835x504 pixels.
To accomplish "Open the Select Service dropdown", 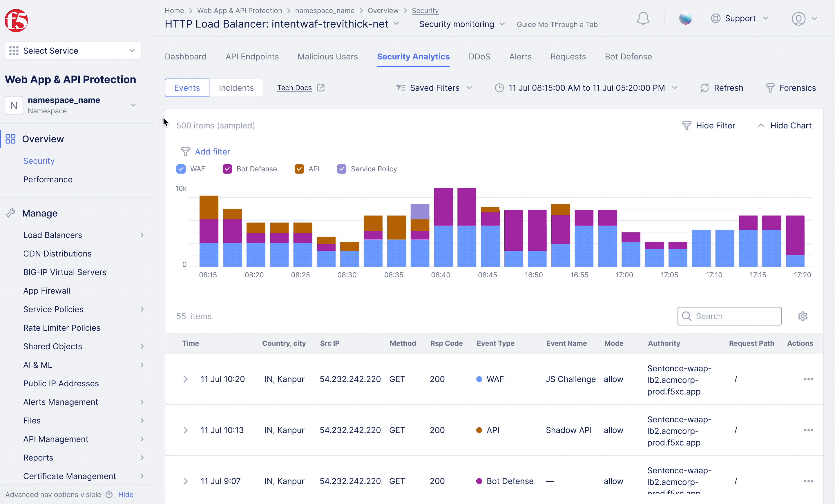I will pos(73,51).
